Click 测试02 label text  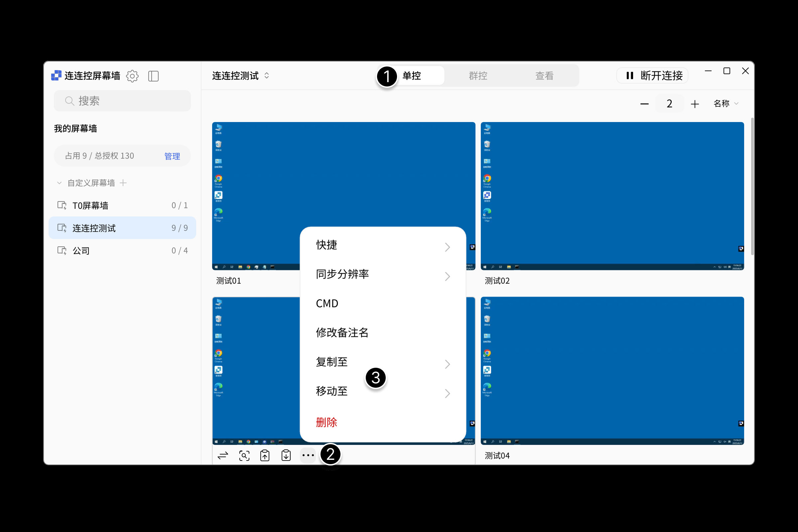click(x=497, y=281)
